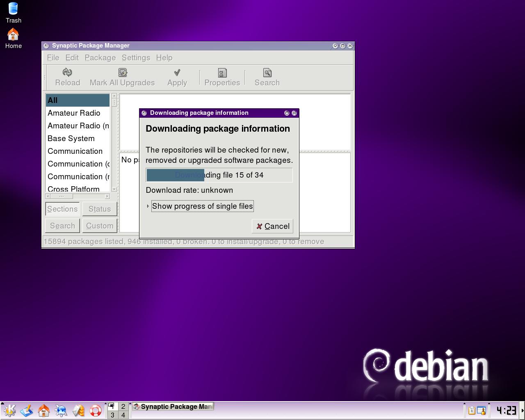Screen dimensions: 525x420
Task: Select the Communication section
Action: pyautogui.click(x=78, y=151)
